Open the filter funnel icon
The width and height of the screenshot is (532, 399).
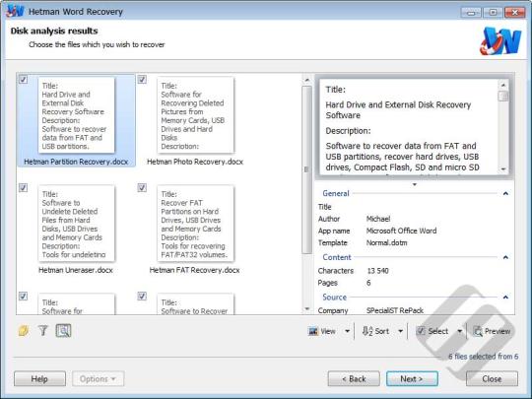click(x=43, y=330)
